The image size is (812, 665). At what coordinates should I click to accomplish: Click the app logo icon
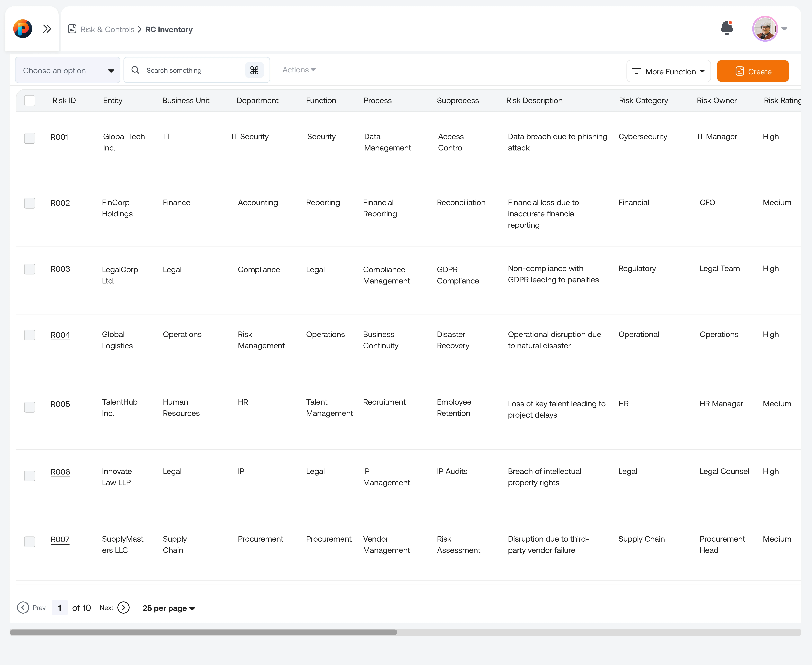(23, 29)
